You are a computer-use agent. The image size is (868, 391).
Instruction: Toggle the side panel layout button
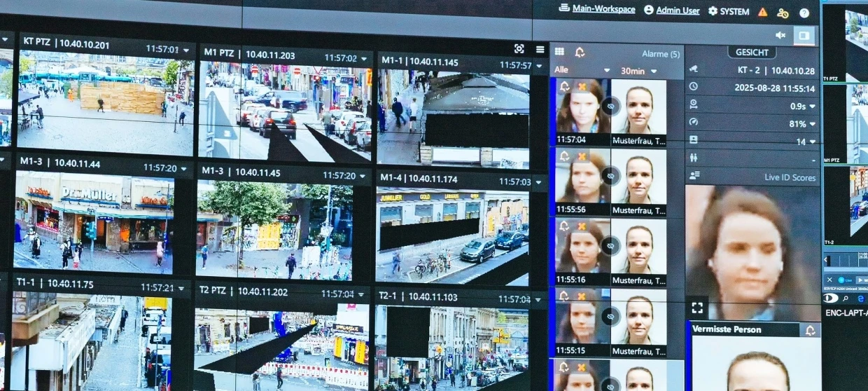tap(804, 35)
